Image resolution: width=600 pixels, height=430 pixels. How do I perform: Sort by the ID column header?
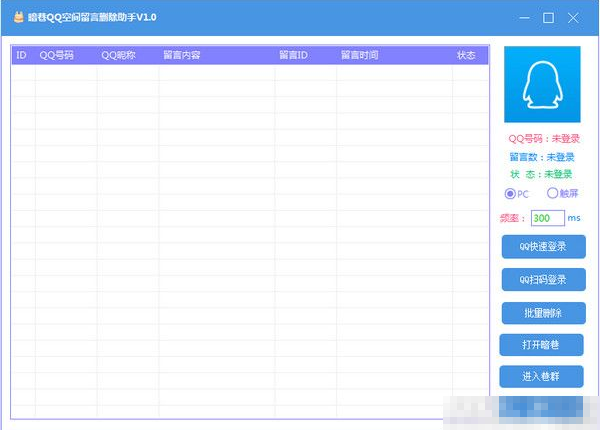tap(21, 55)
